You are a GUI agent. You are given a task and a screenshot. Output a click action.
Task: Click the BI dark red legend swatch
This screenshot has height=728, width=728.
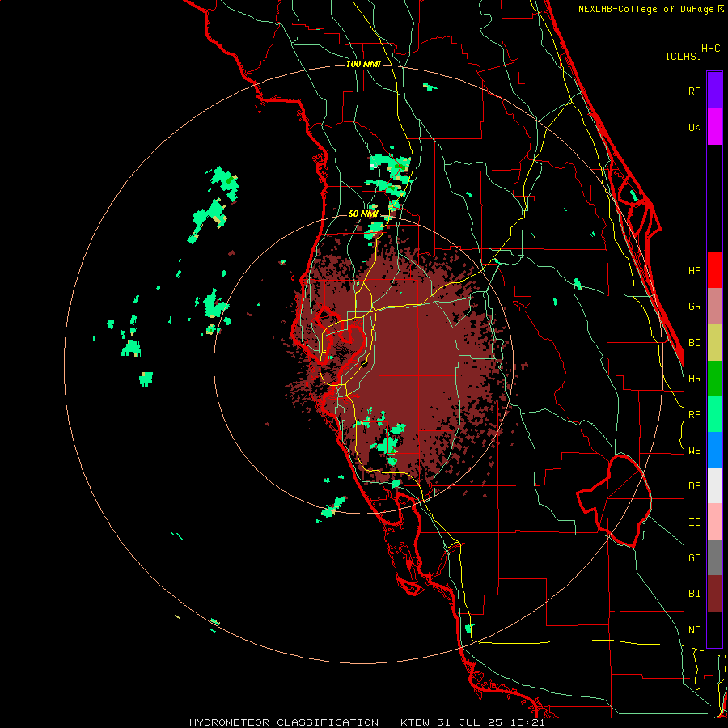(x=714, y=594)
